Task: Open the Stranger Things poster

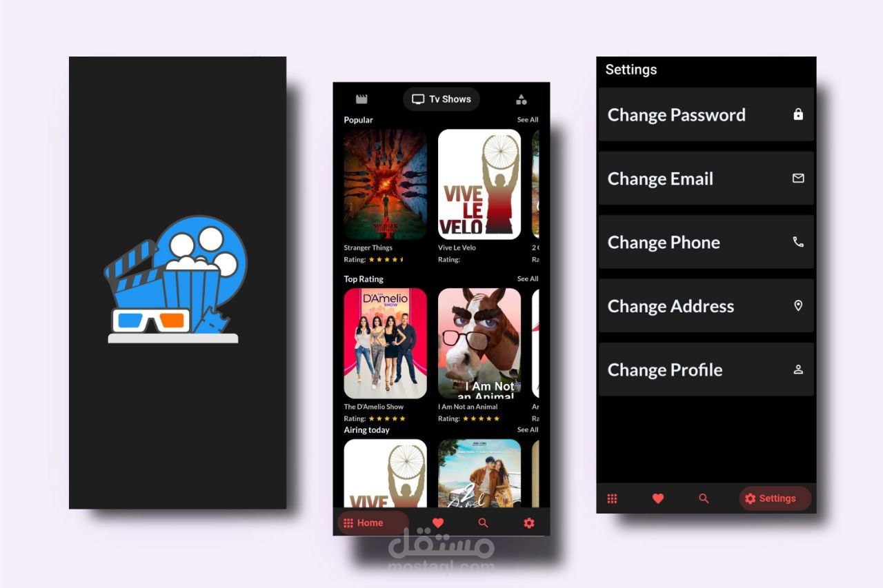Action: click(386, 185)
